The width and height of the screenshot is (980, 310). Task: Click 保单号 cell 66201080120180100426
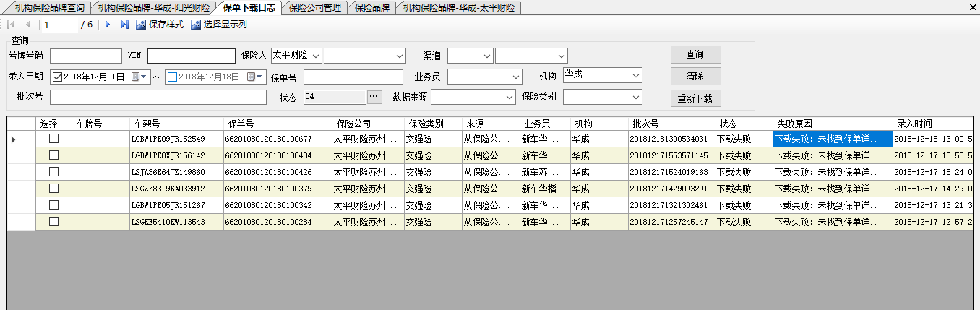pos(278,172)
